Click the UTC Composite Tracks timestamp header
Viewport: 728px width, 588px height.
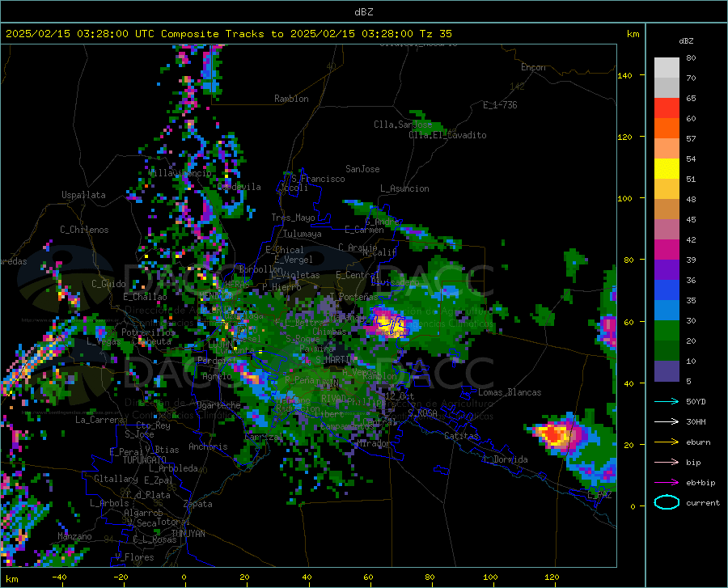coord(228,33)
